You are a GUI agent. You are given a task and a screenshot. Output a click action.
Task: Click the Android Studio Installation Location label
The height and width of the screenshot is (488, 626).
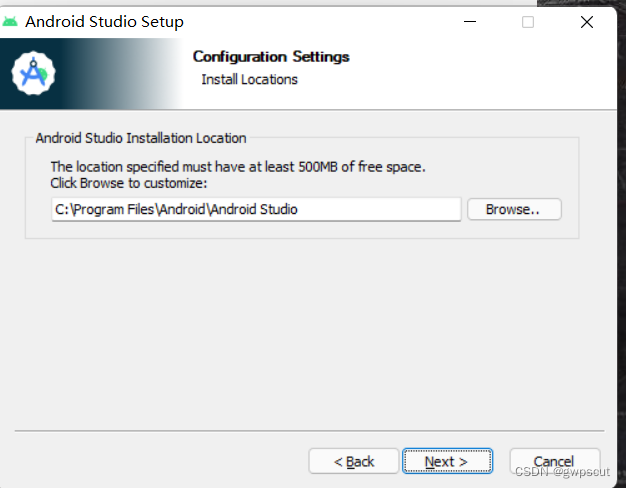click(x=141, y=138)
